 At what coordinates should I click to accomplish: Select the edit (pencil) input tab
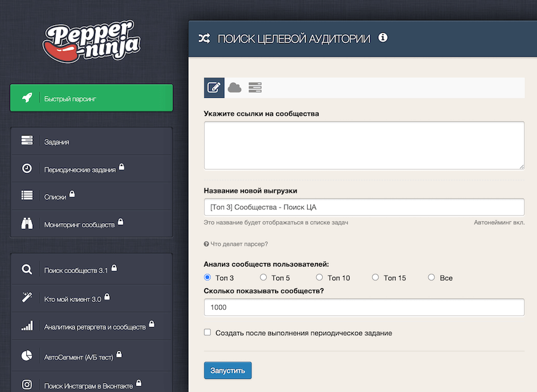pos(214,88)
